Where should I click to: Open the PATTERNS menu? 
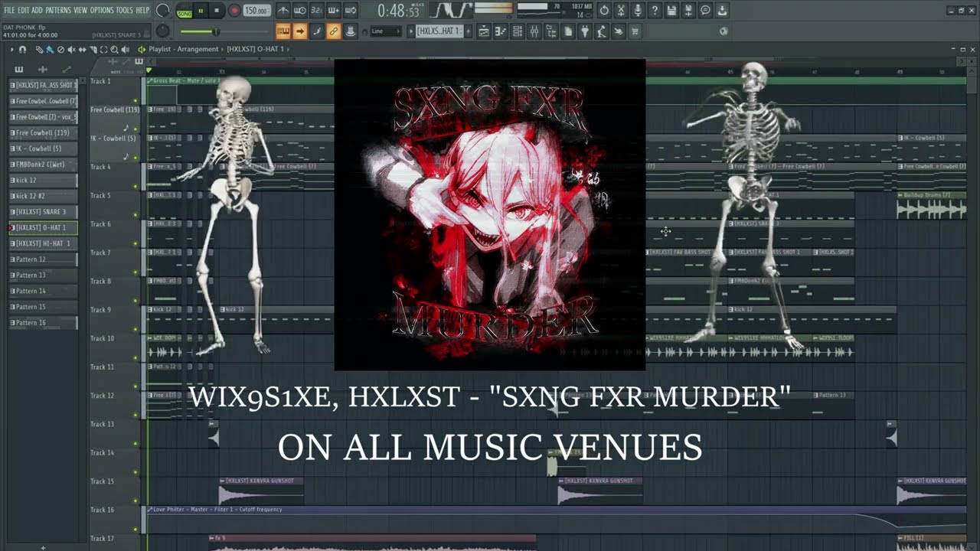tap(58, 10)
